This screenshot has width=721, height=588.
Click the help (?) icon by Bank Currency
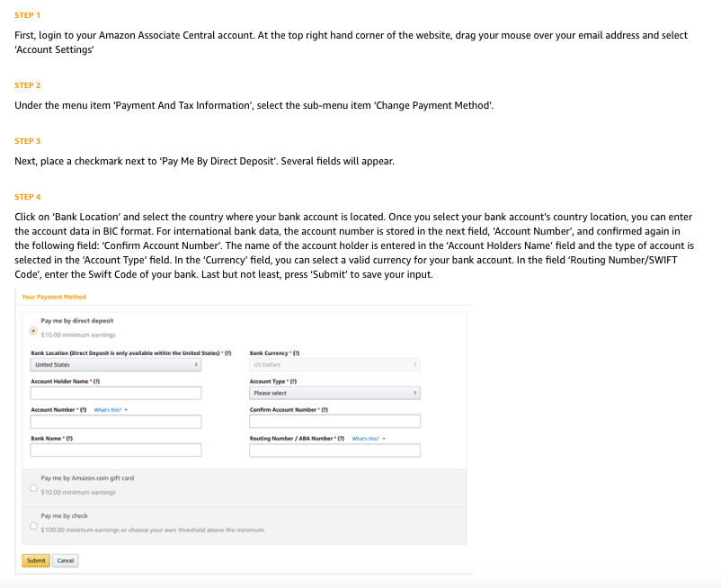tap(296, 353)
